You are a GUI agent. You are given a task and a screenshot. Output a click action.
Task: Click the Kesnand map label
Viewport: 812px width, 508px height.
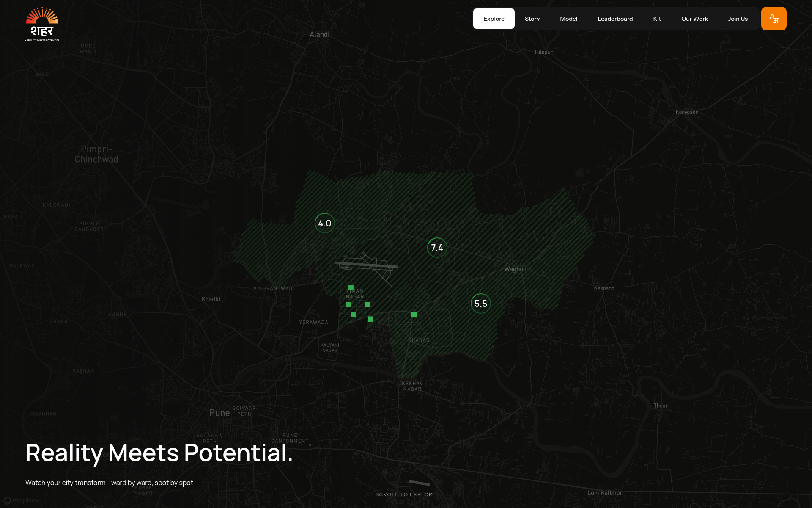(x=604, y=288)
